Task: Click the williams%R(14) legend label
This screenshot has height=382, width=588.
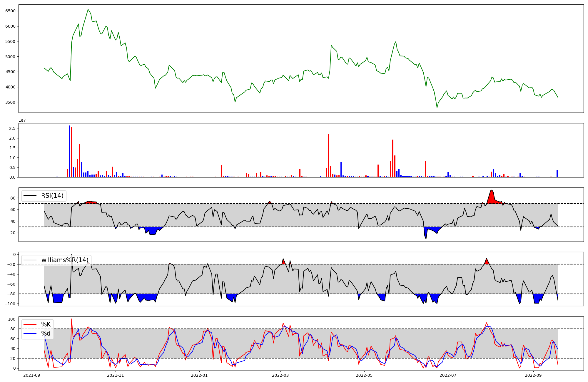Action: 65,260
